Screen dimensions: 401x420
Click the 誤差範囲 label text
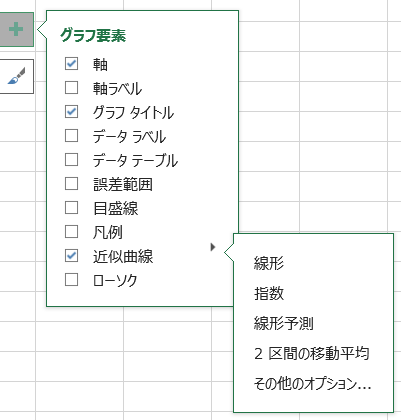[x=123, y=184]
